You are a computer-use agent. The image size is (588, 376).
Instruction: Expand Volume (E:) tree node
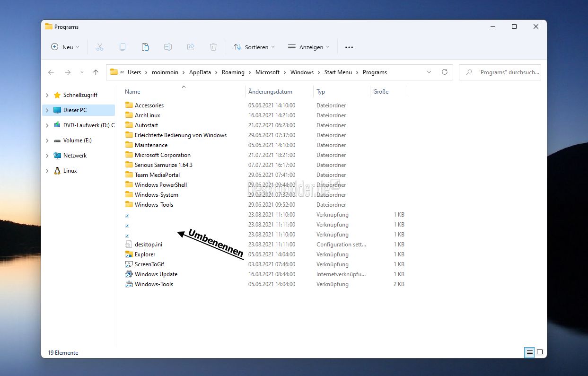[x=47, y=140]
